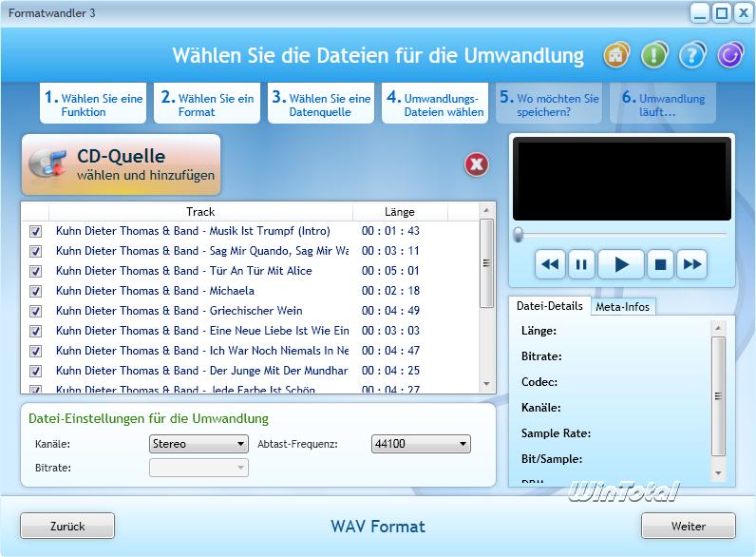Uncheck Der Junge Mit Der Mundhar track
The image size is (756, 557).
36,371
